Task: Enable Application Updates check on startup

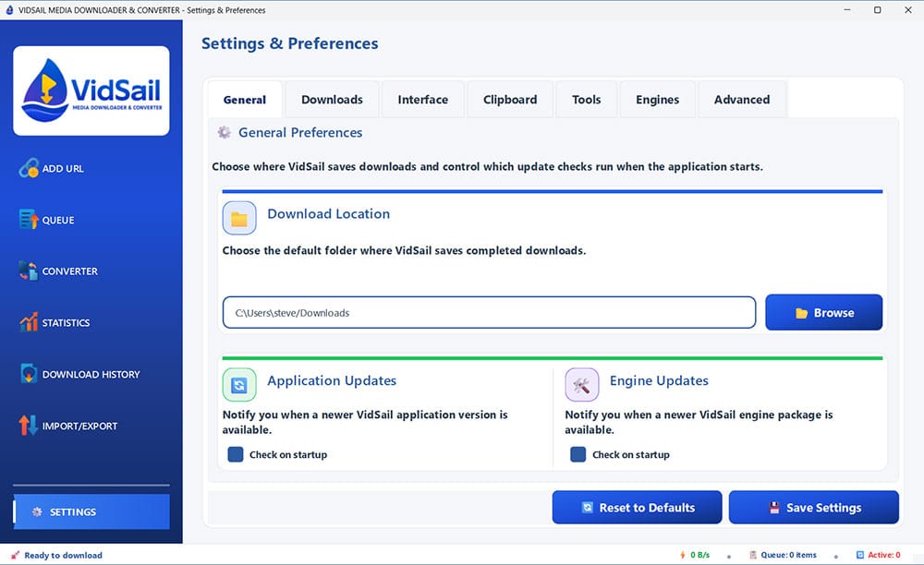Action: pos(235,454)
